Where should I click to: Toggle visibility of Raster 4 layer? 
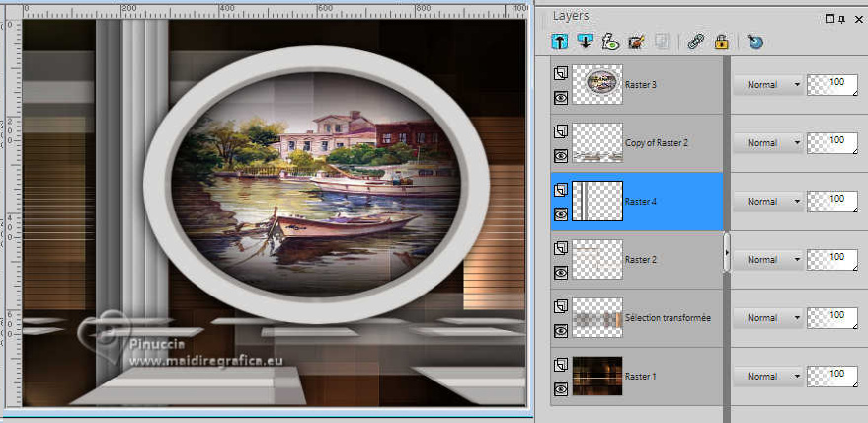tap(561, 214)
